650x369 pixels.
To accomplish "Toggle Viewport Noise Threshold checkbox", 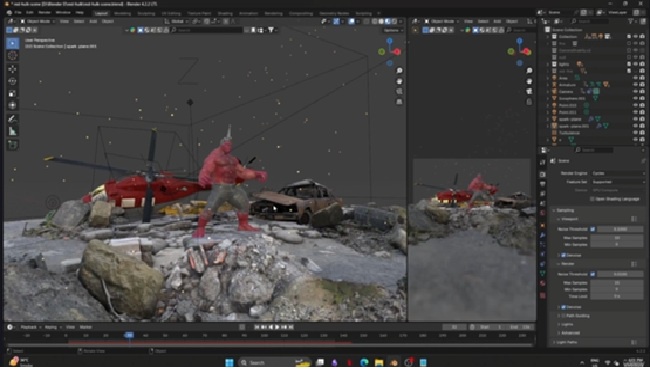I will pyautogui.click(x=593, y=229).
